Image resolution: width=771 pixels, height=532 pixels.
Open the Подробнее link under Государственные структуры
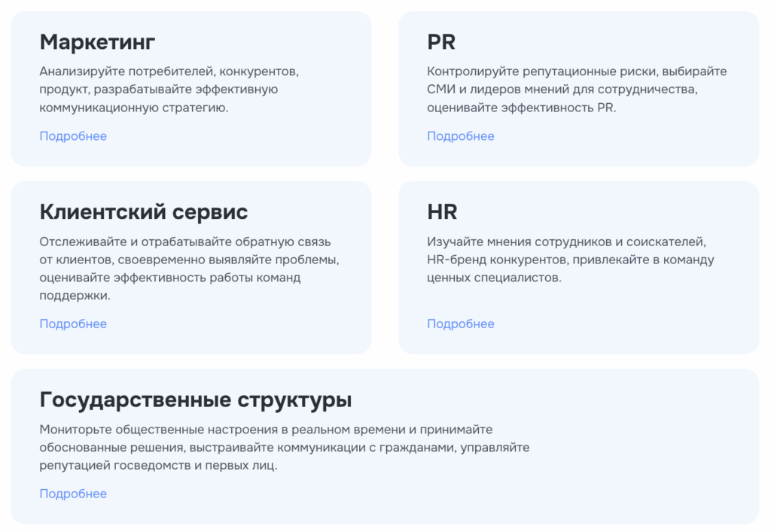click(x=72, y=494)
